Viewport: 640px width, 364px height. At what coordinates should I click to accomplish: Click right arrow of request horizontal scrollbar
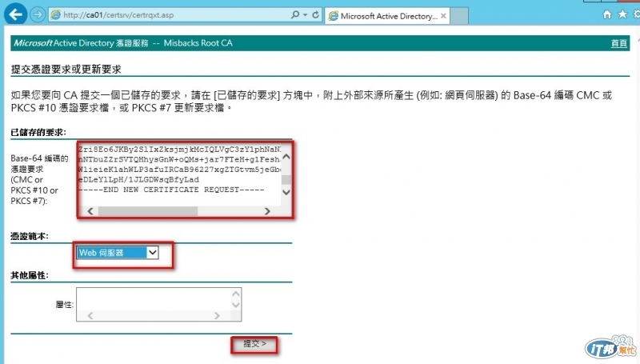pos(267,211)
